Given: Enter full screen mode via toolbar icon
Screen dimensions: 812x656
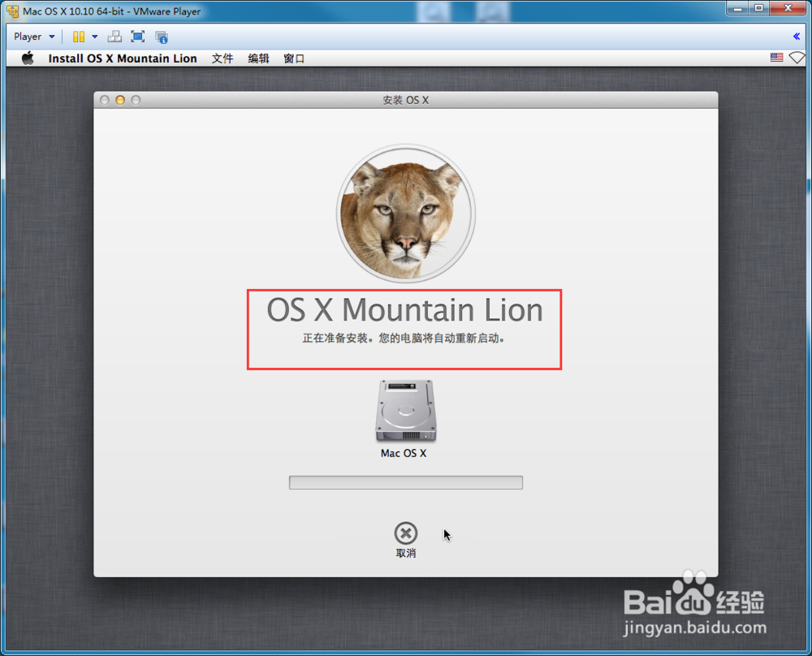Looking at the screenshot, I should tap(138, 37).
